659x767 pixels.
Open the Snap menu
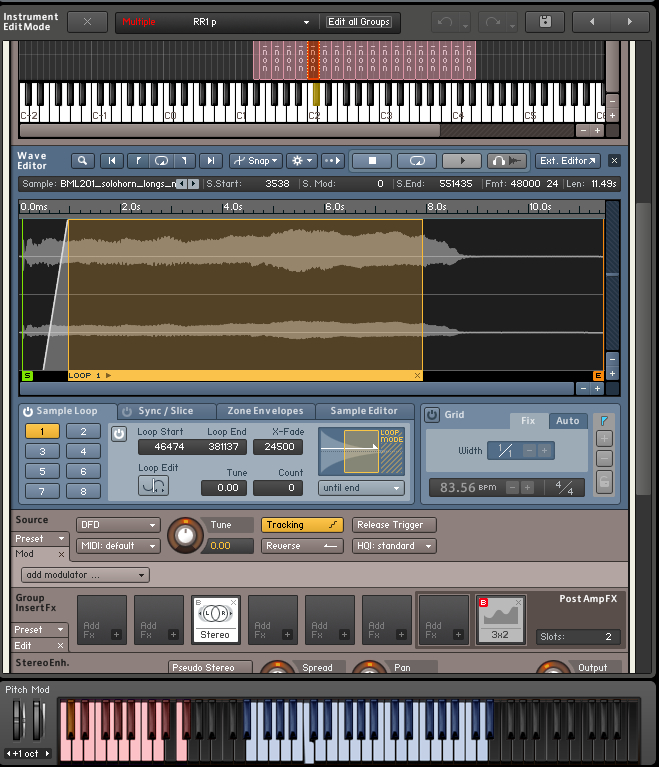[x=255, y=160]
